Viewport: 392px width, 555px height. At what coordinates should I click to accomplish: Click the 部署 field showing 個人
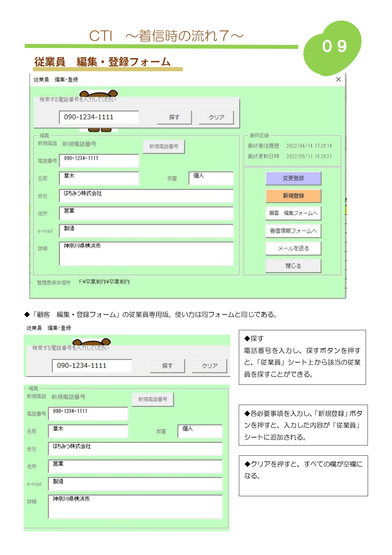211,178
